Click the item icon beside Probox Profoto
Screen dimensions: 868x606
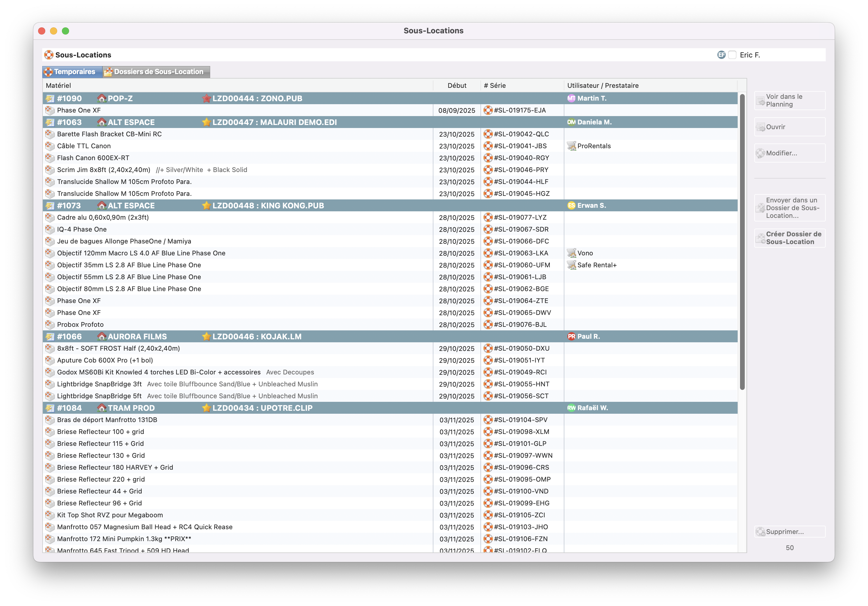pyautogui.click(x=49, y=324)
